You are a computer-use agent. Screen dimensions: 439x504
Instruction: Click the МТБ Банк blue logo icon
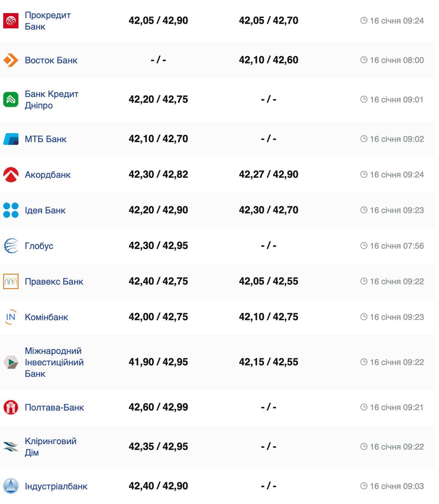click(11, 139)
